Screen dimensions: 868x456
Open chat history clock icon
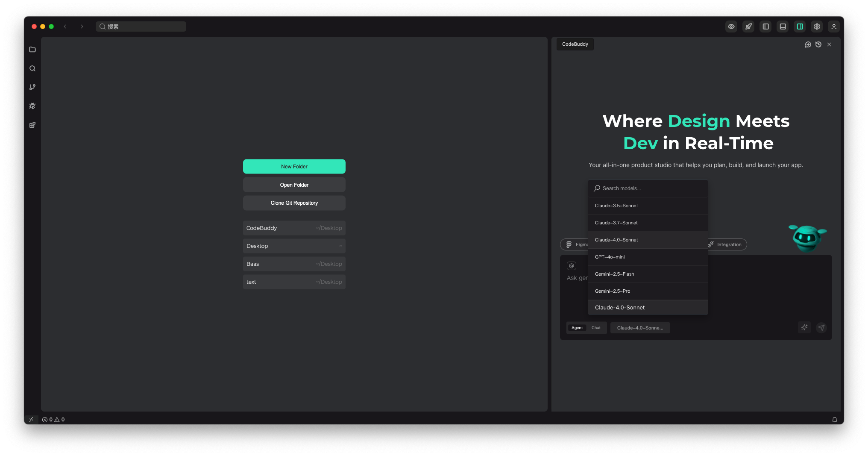tap(818, 44)
